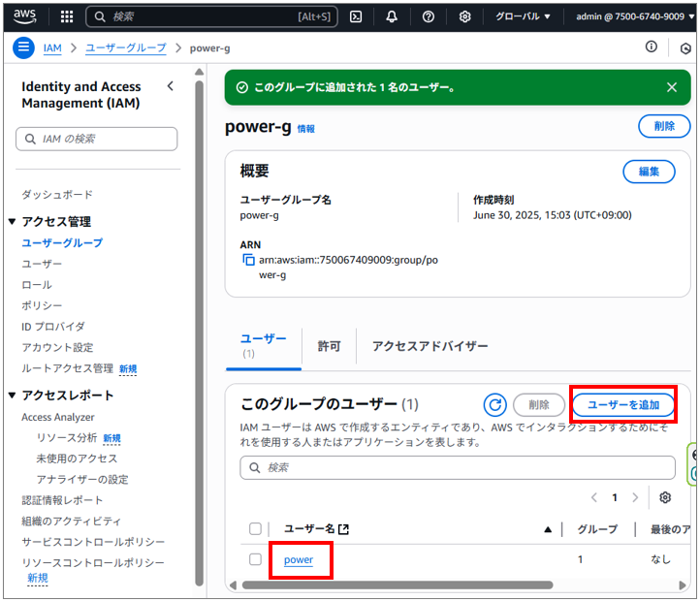Collapse the IAM sidebar with chevron
This screenshot has height=601, width=700.
point(171,86)
